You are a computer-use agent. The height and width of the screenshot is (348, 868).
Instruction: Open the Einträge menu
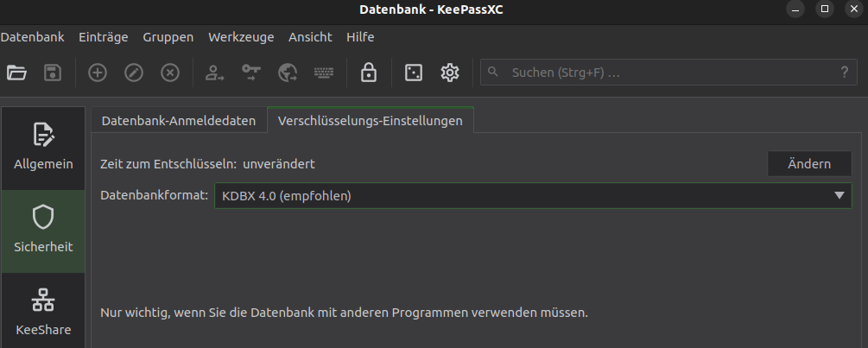[104, 37]
